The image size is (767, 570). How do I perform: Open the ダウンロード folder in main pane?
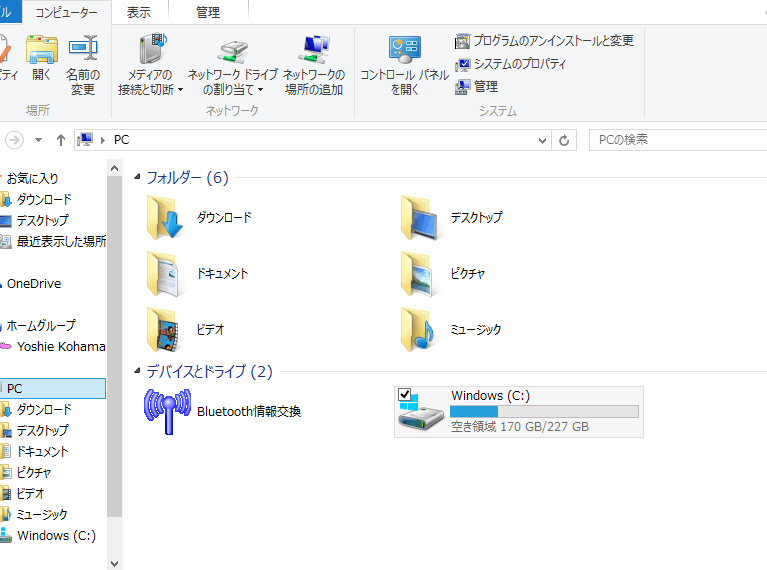165,217
